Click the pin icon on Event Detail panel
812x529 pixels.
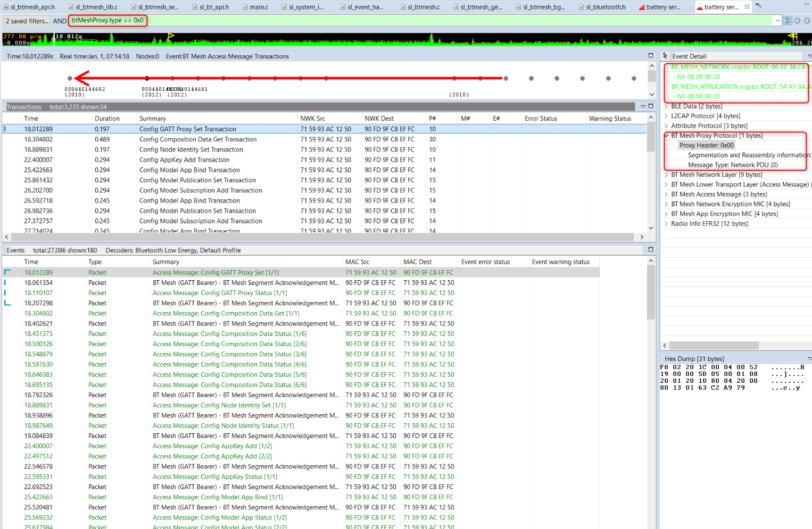pos(665,55)
